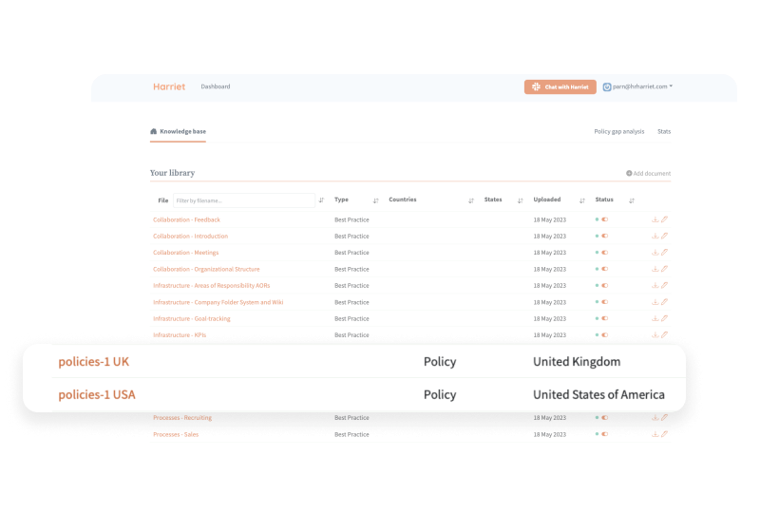
Task: Sort the library by Type column
Action: (375, 200)
